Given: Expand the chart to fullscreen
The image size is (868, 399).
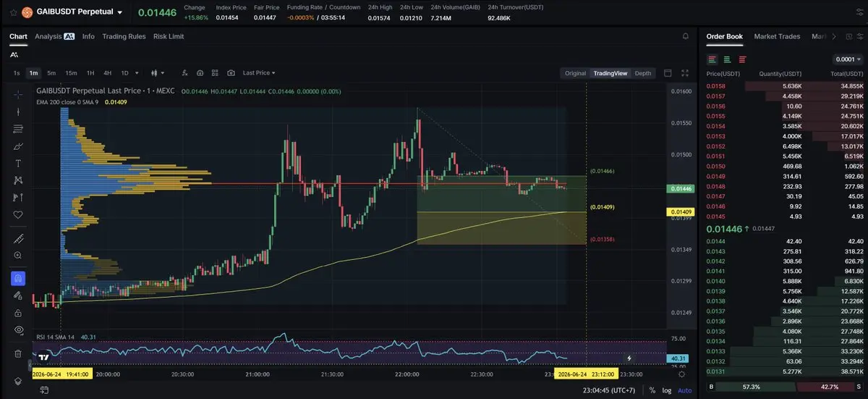Looking at the screenshot, I should [x=685, y=73].
